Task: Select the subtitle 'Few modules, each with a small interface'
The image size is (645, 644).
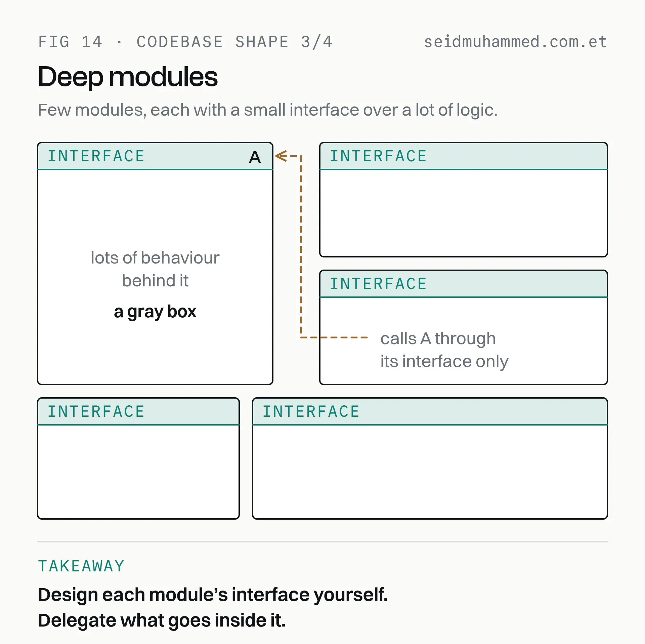Action: tap(199, 110)
